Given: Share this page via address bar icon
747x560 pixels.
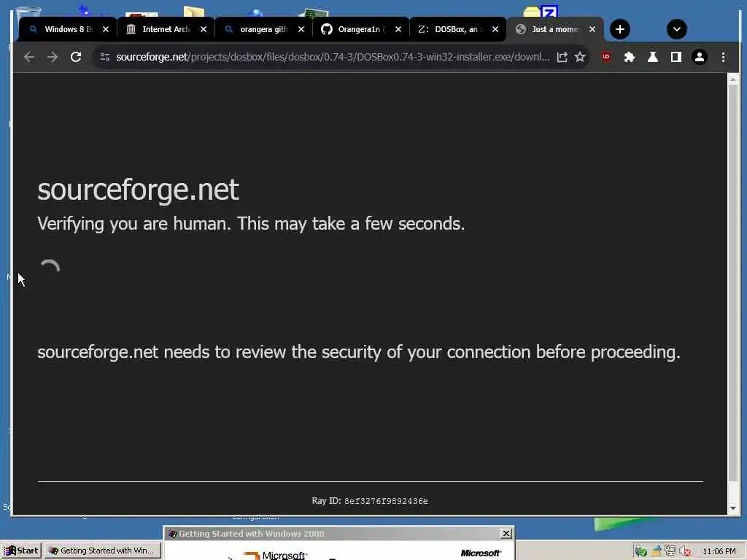Looking at the screenshot, I should coord(562,57).
